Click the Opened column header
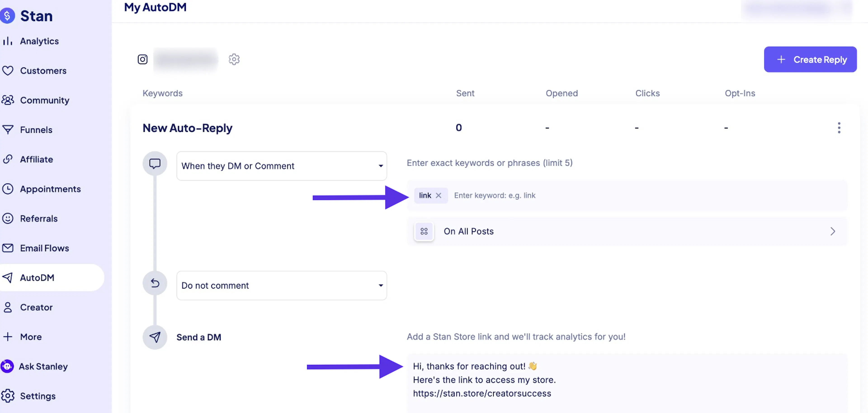The height and width of the screenshot is (413, 868). click(x=561, y=93)
